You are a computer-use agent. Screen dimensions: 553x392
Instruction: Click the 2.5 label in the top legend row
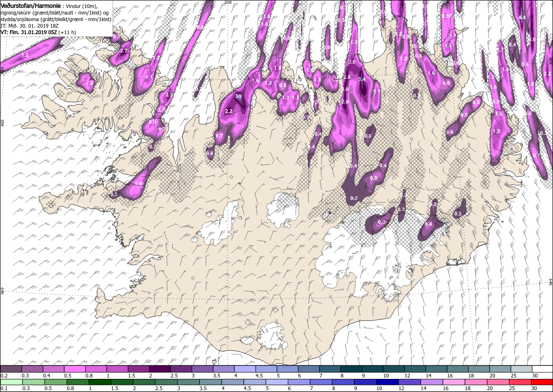[x=174, y=376]
